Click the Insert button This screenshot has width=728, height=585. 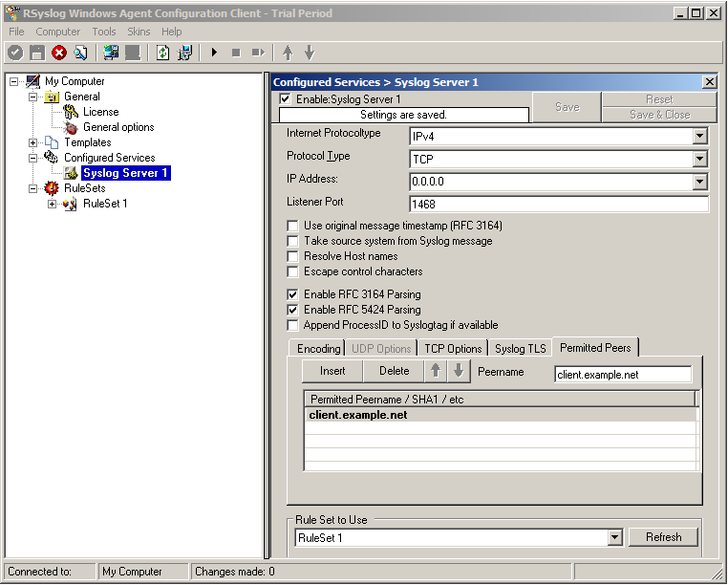point(332,371)
